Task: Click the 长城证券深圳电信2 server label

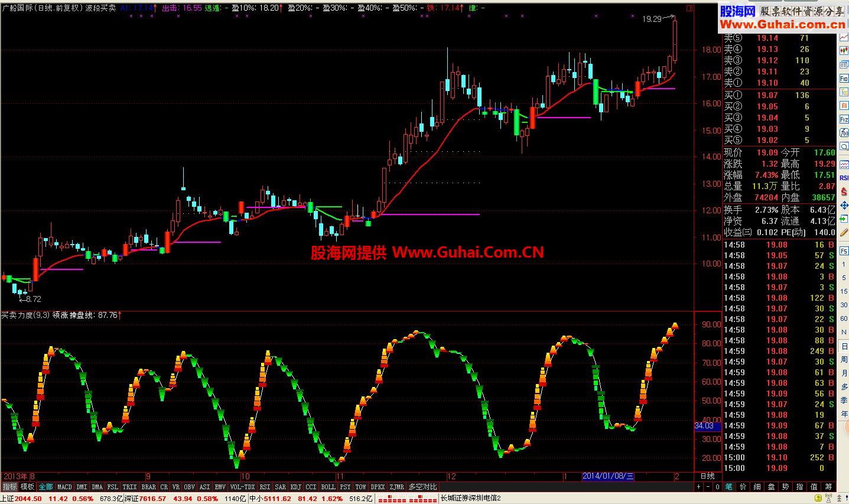Action: pos(470,499)
